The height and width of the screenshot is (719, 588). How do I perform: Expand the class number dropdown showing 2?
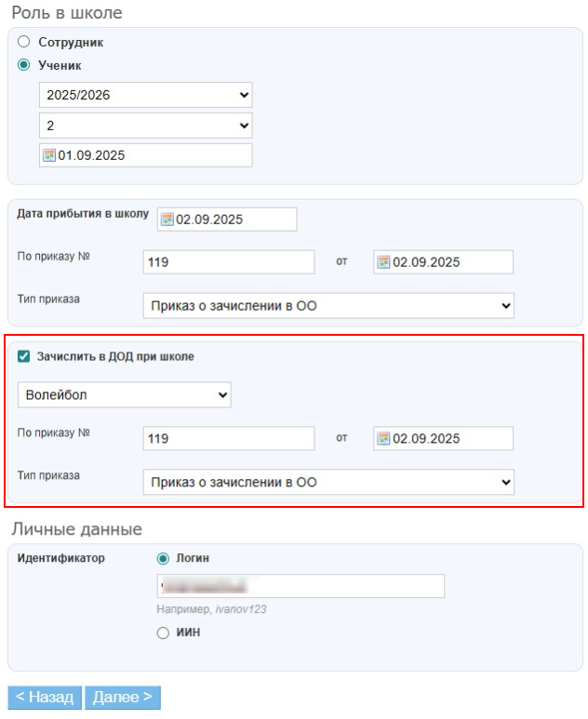click(145, 125)
